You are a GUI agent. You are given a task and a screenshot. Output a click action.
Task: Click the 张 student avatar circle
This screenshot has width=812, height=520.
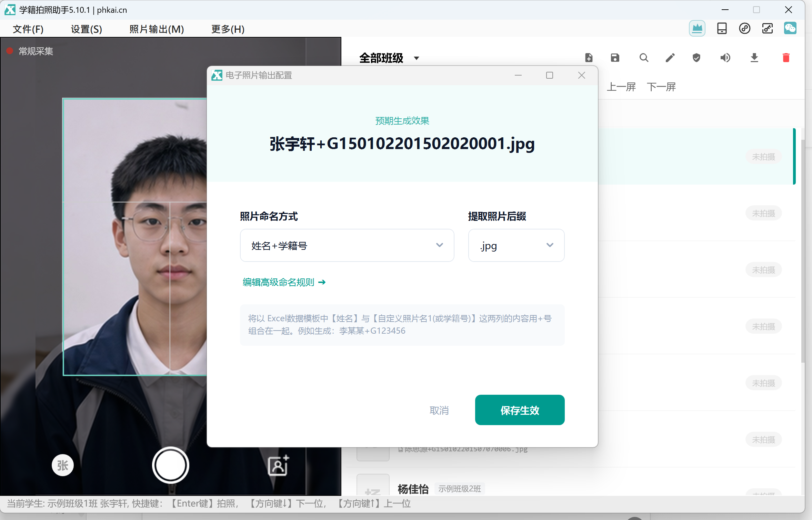[62, 465]
